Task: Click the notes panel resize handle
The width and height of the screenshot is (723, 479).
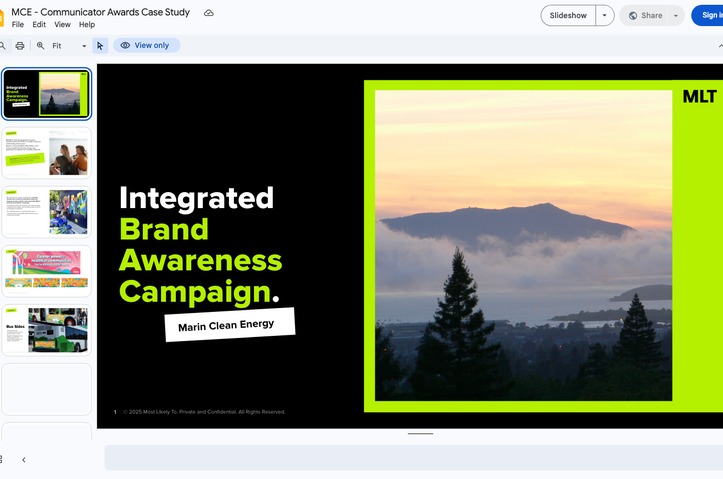Action: [x=420, y=434]
